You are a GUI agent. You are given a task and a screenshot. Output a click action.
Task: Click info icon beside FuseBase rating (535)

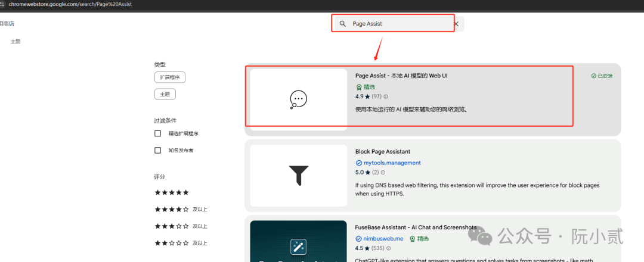[389, 248]
